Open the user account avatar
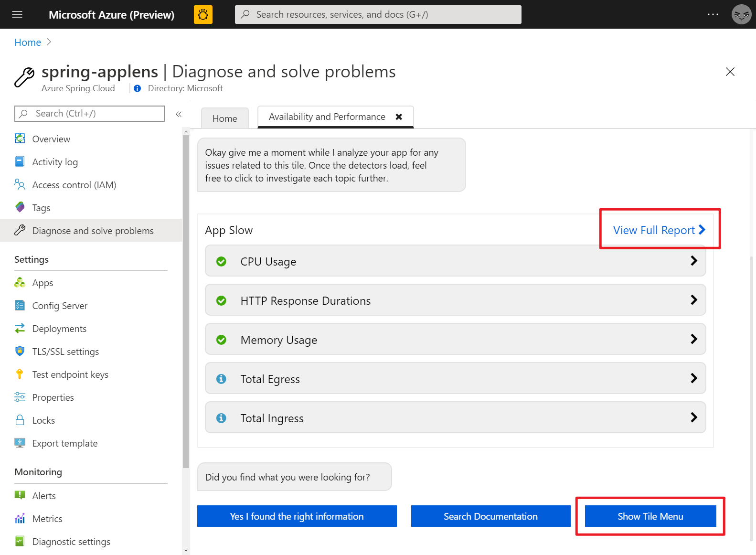 pyautogui.click(x=741, y=14)
